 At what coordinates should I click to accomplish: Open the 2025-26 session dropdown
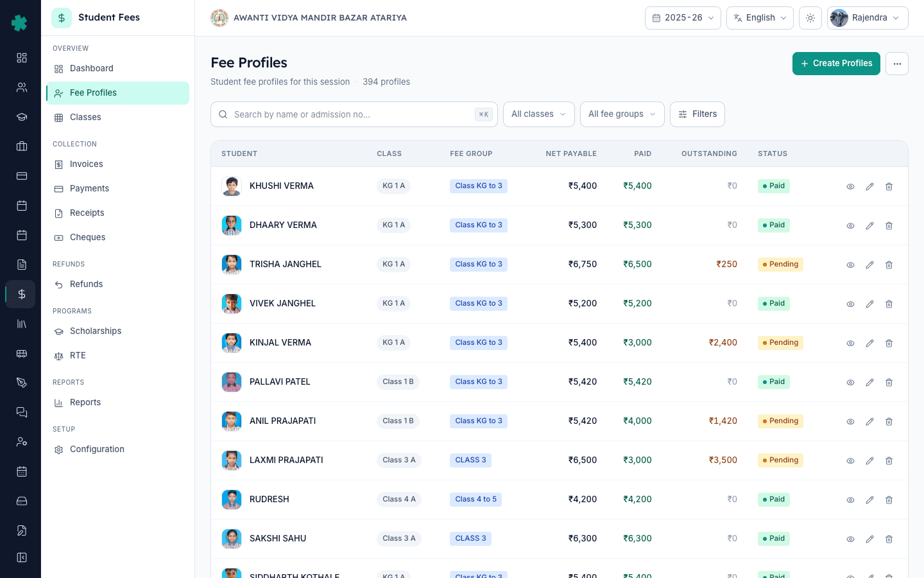coord(683,18)
